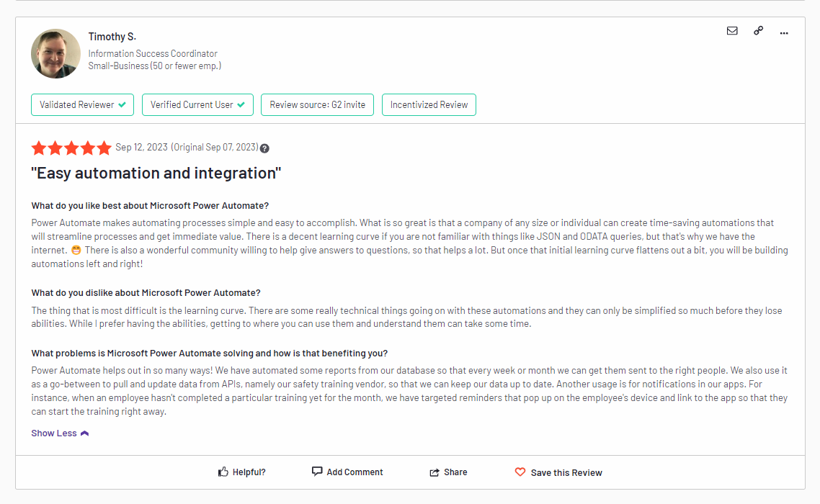This screenshot has width=820, height=504.
Task: Click the review title "Easy automation and integration"
Action: pyautogui.click(x=156, y=173)
